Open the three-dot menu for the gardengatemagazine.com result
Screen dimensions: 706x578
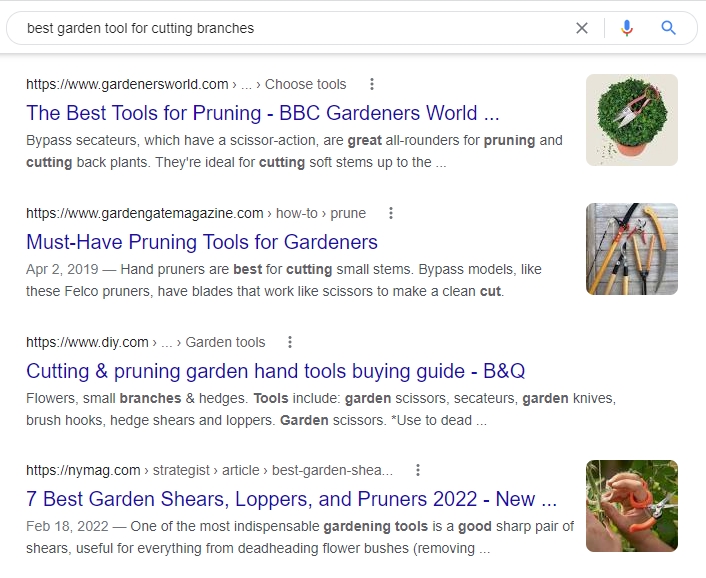(x=391, y=213)
